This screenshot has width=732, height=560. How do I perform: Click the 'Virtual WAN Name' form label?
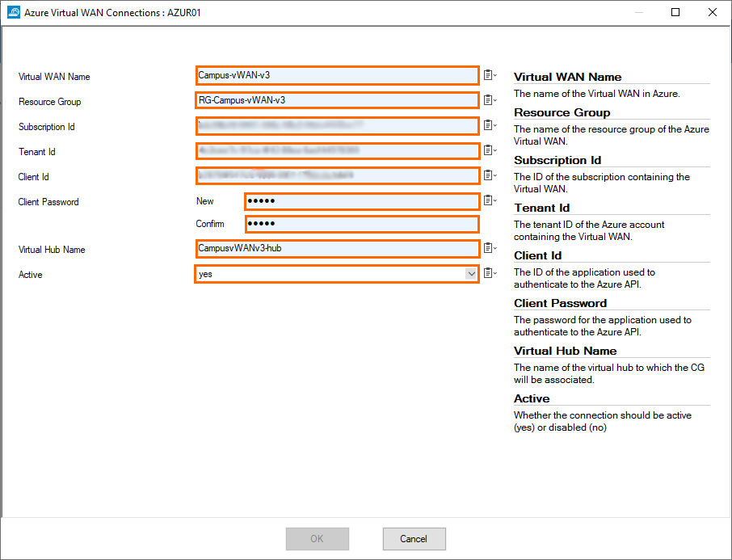coord(54,77)
